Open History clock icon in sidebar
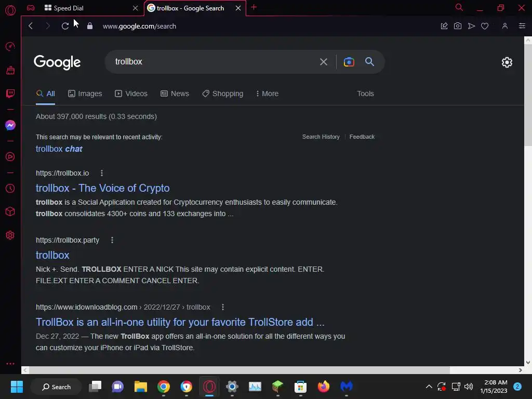This screenshot has width=532, height=399. tap(10, 188)
